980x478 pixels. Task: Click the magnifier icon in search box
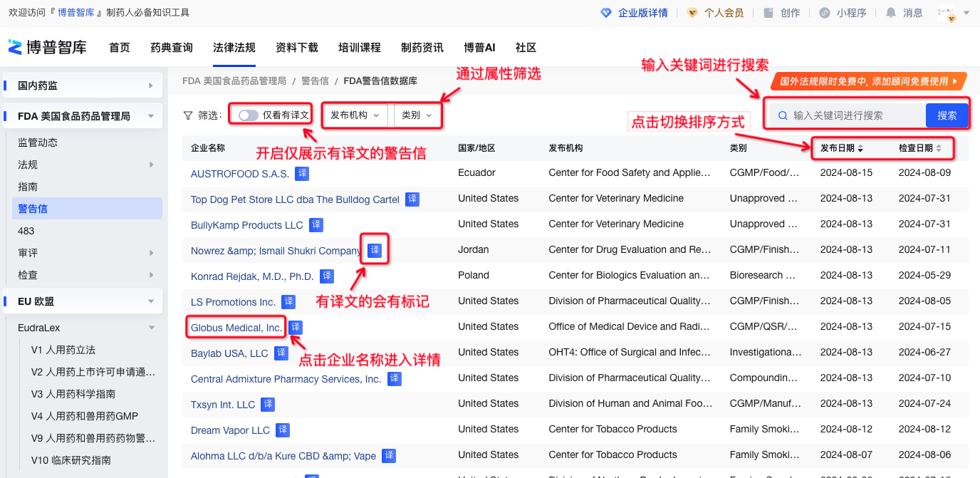coord(783,115)
